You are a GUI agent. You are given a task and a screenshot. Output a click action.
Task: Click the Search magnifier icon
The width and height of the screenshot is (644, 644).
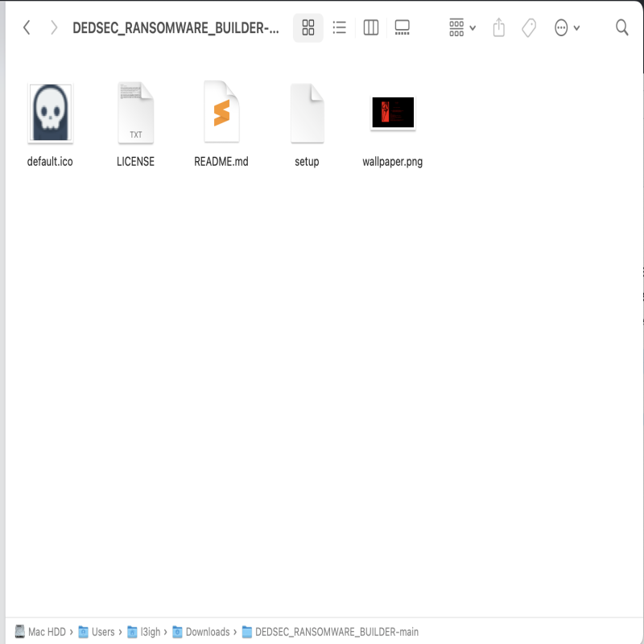point(621,27)
